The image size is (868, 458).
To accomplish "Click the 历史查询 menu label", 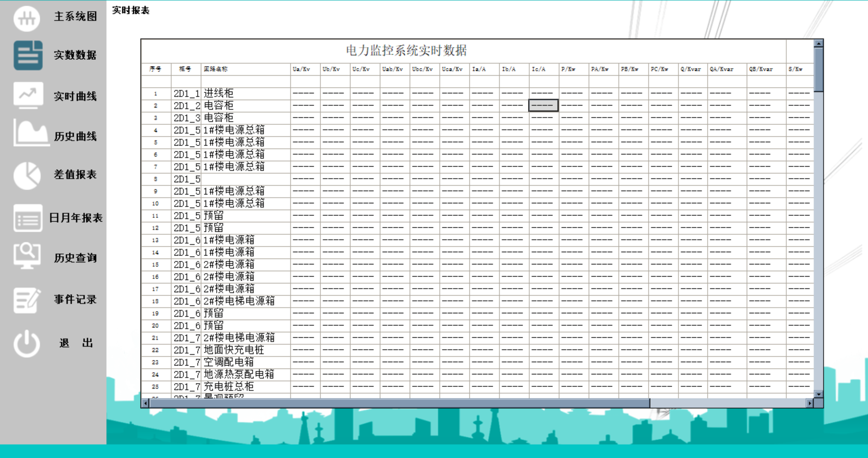I will [75, 258].
